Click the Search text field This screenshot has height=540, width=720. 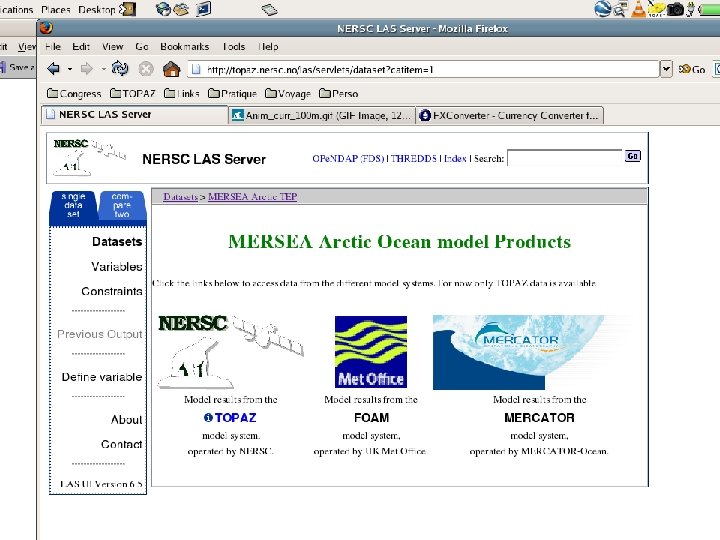(564, 158)
